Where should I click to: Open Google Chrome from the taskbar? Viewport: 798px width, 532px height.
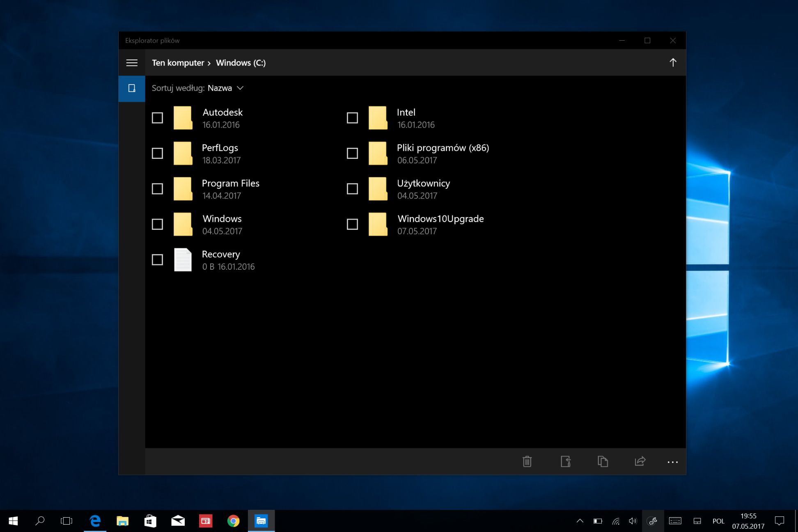(233, 521)
